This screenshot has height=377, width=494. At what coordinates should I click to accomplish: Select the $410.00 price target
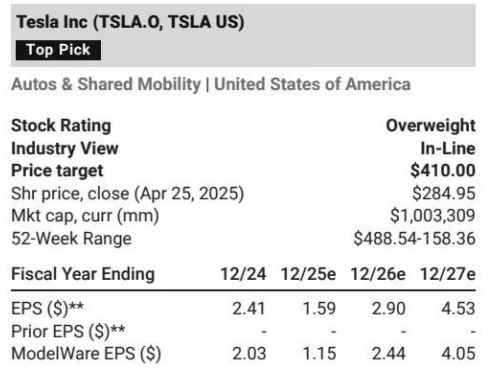(443, 171)
